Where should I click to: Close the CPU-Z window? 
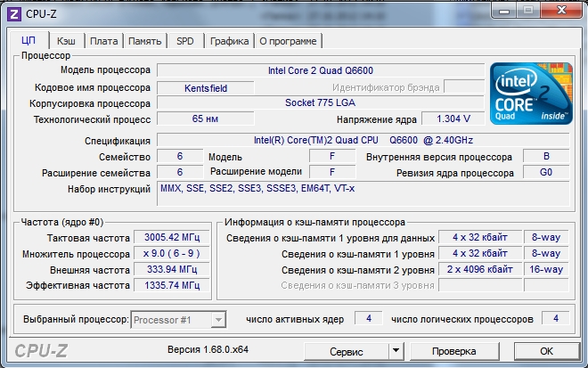coord(561,10)
